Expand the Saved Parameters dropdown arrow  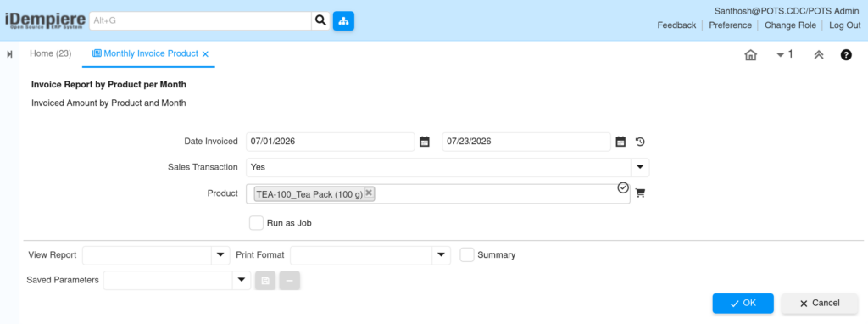coord(242,280)
